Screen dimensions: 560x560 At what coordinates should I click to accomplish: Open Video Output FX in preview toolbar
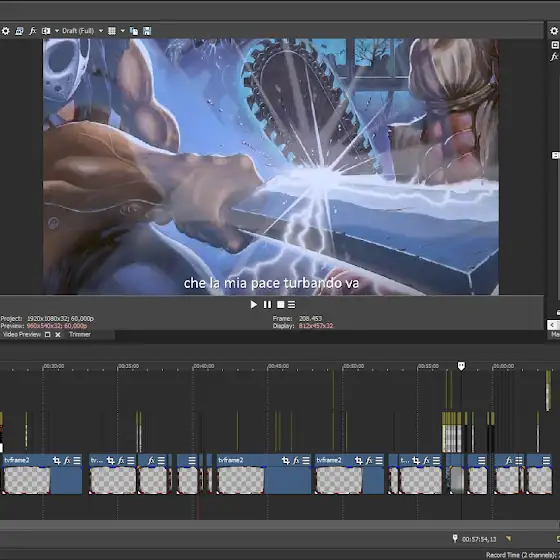tap(32, 31)
